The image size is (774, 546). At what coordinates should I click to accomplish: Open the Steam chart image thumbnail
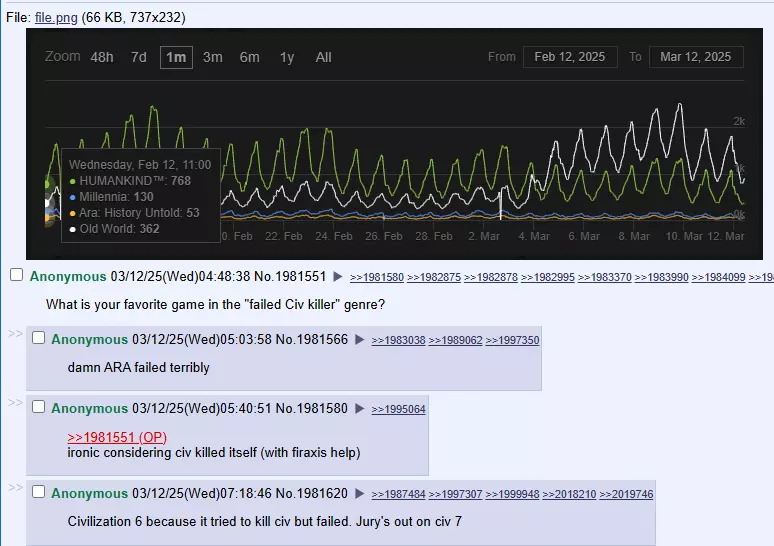pos(394,144)
